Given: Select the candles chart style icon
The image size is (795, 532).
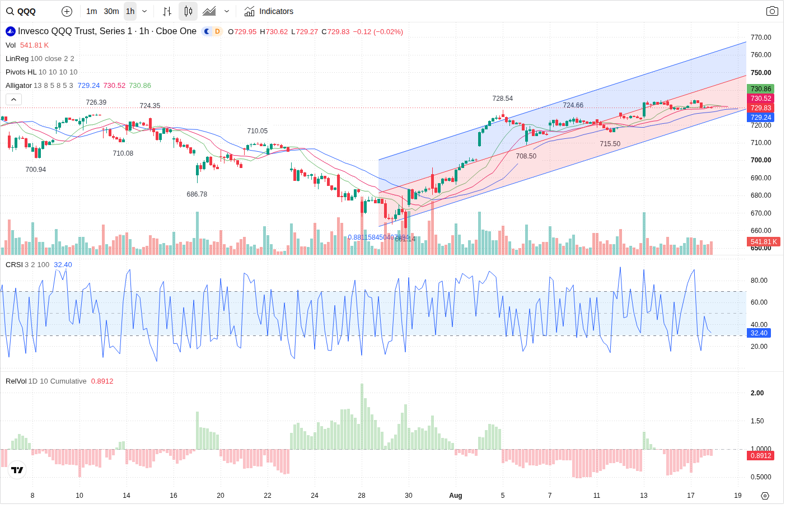Looking at the screenshot, I should pos(188,11).
